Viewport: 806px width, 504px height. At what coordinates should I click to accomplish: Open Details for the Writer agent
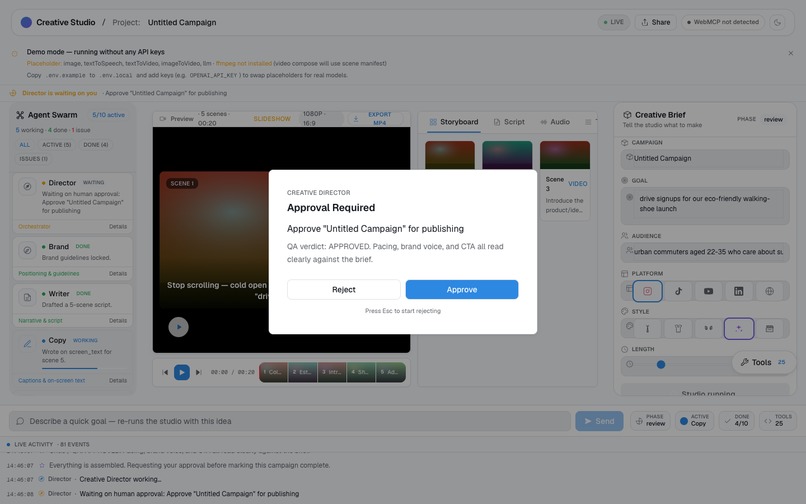point(118,320)
